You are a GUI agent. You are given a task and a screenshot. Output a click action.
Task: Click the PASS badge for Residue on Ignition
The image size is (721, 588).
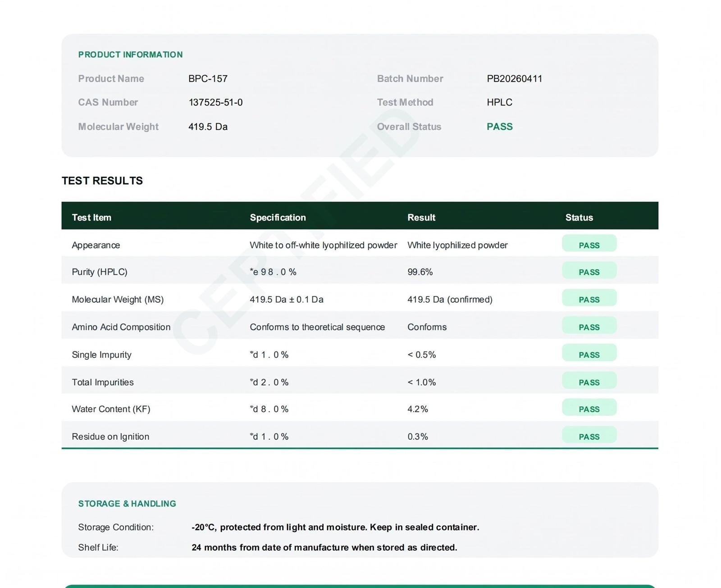pos(589,435)
